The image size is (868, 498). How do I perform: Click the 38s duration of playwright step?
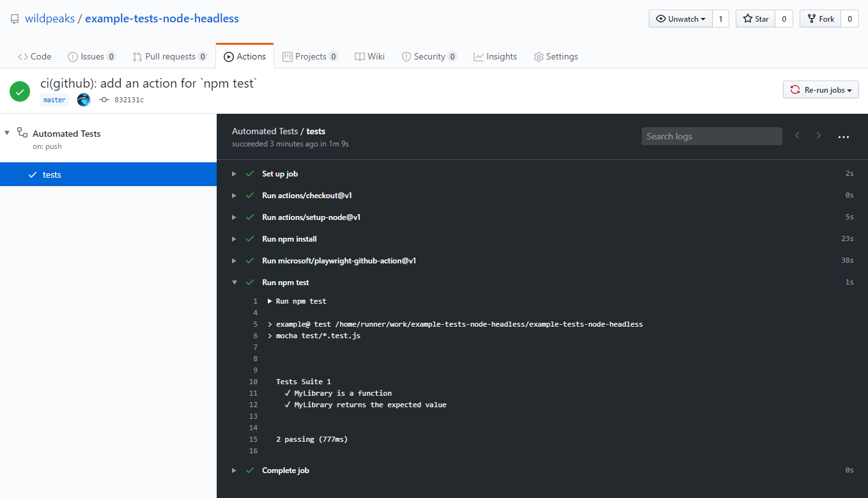click(848, 261)
